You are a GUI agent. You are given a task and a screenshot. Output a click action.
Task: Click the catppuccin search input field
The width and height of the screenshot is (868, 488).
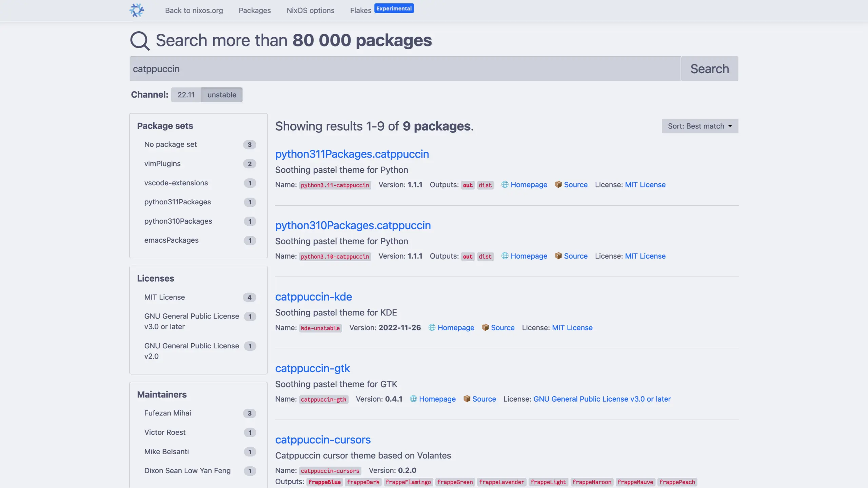[x=405, y=69]
